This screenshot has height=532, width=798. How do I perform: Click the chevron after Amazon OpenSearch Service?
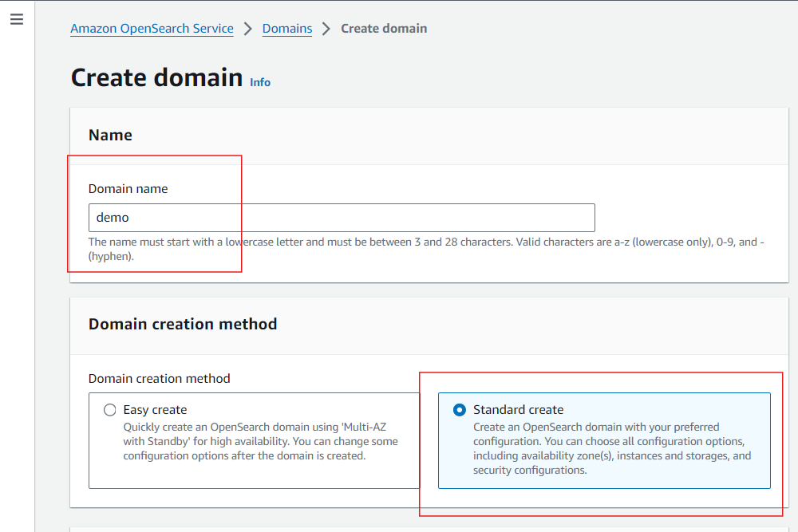click(x=247, y=29)
